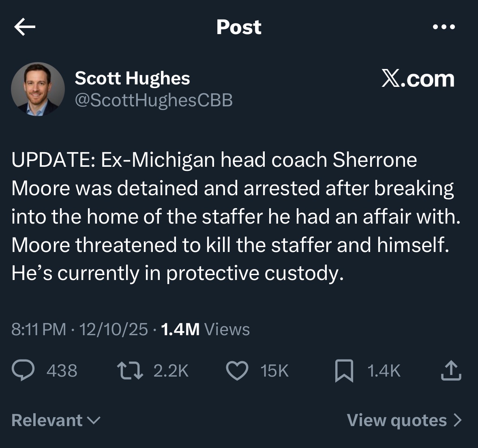The image size is (478, 448).
Task: Click the X.com logo text
Action: (x=418, y=79)
